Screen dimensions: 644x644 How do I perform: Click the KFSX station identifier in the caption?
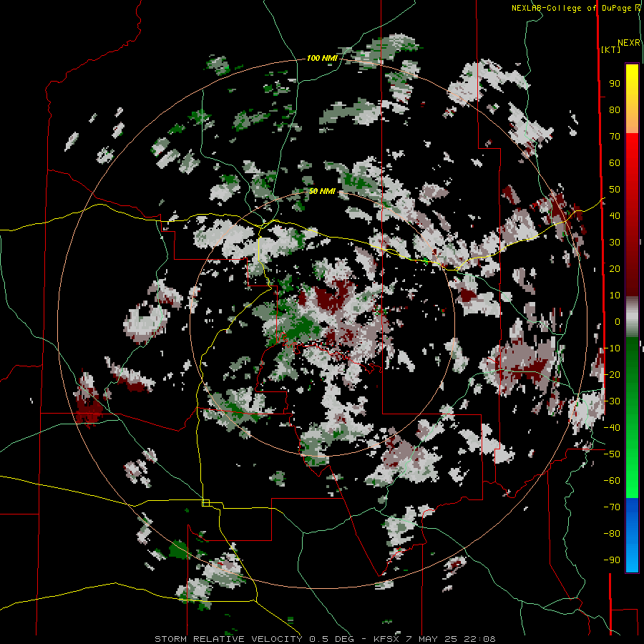click(387, 639)
